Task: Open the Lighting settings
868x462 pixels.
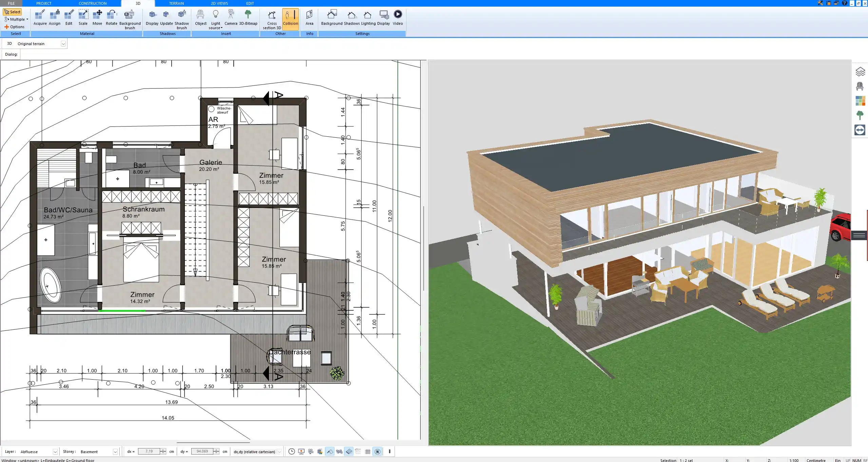Action: coord(367,17)
